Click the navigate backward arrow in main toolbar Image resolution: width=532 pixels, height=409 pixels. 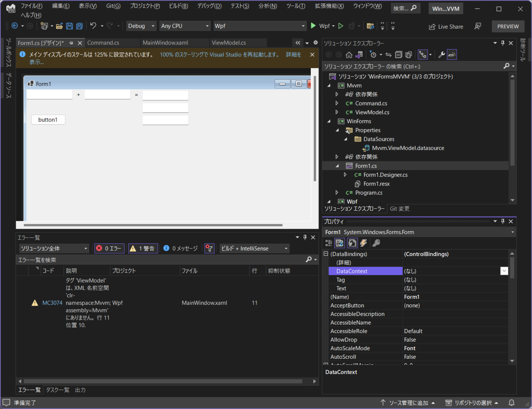15,26
